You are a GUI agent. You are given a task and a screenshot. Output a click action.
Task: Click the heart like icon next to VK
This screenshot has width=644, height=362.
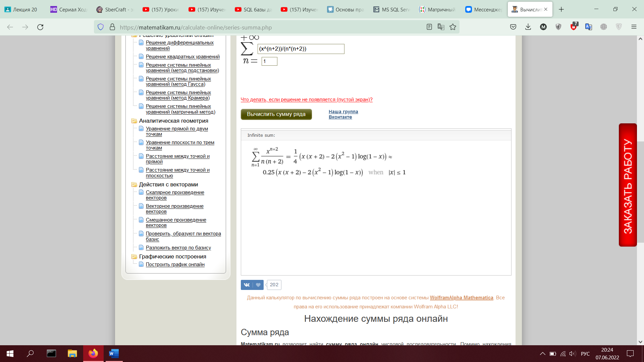[258, 285]
